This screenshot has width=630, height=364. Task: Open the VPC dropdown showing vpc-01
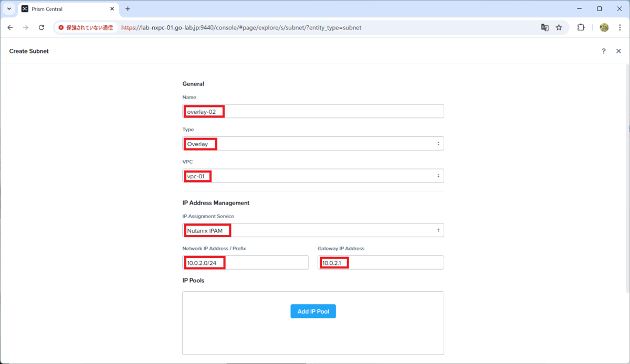coord(313,176)
